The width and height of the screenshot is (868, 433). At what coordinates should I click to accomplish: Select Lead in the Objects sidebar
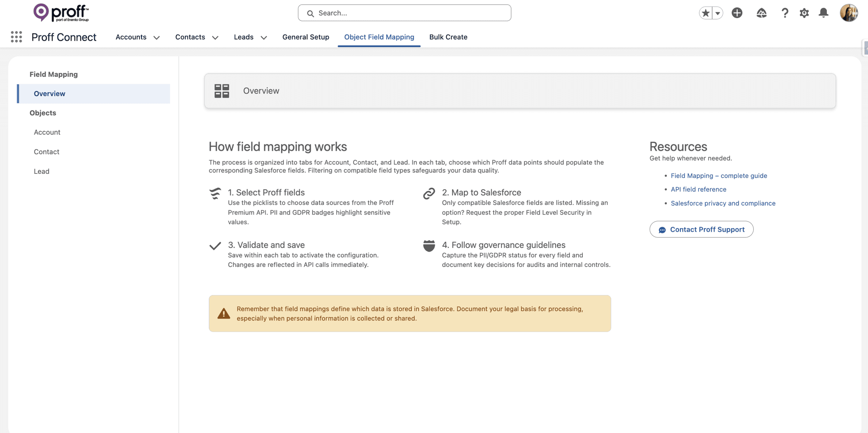[41, 171]
